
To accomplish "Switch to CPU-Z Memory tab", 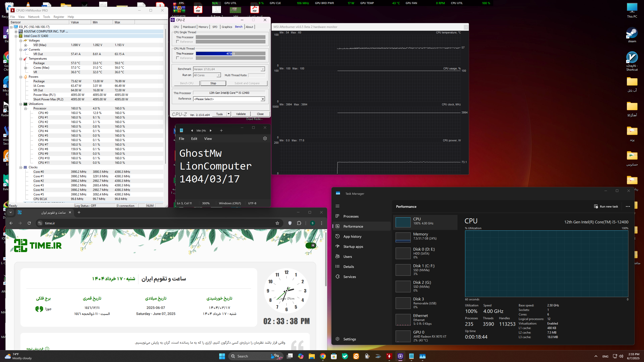I will (x=203, y=27).
